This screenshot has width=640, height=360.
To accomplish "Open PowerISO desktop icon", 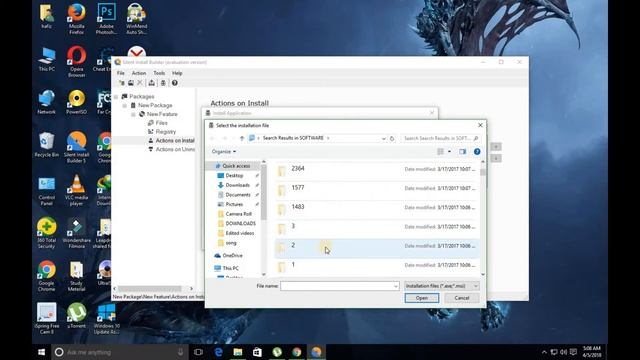I will point(76,102).
